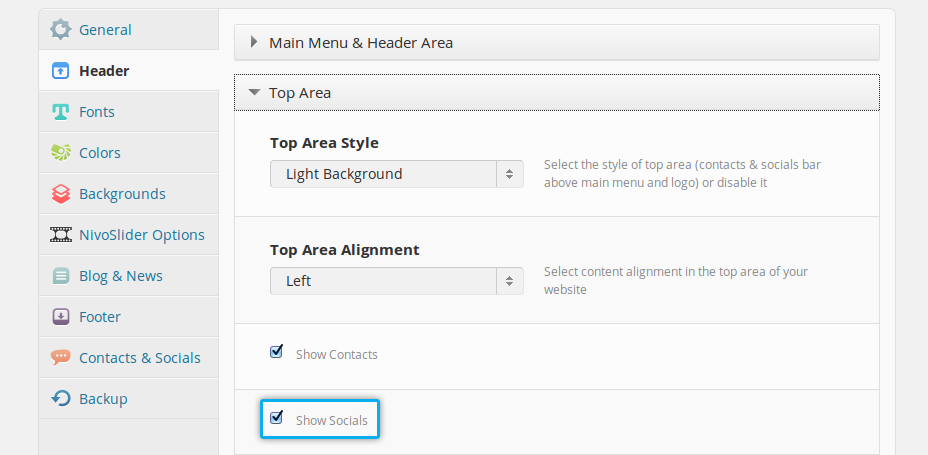
Task: Open the Top Area Alignment dropdown
Action: [x=396, y=281]
